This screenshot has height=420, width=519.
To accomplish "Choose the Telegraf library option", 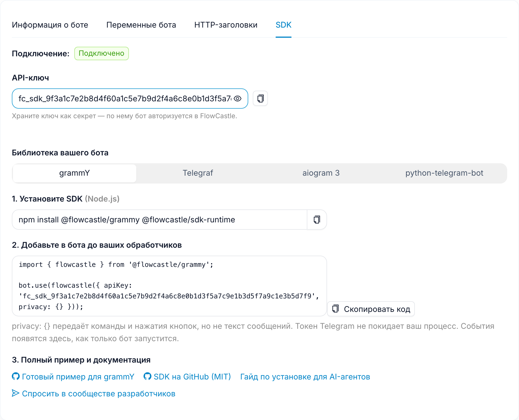I will 198,173.
